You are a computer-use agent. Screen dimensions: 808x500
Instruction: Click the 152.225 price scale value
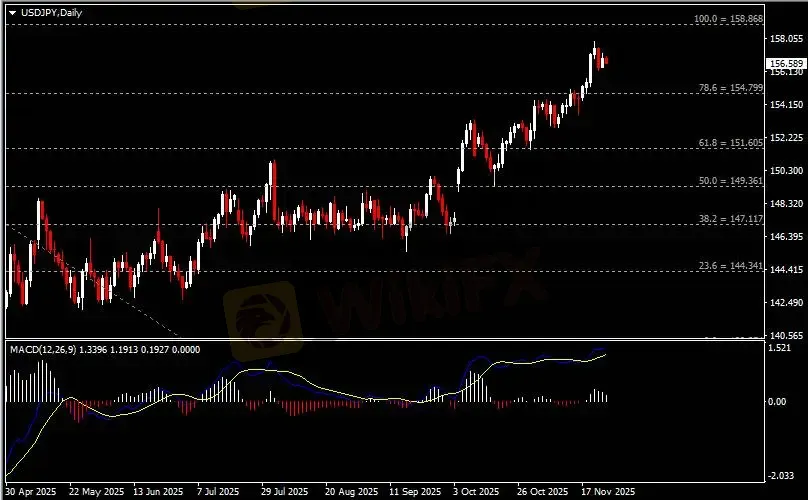pyautogui.click(x=786, y=138)
